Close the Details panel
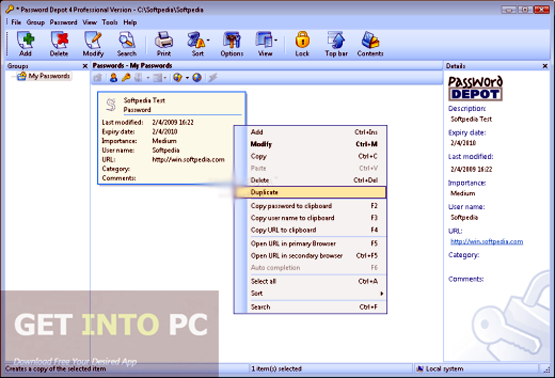 (545, 66)
